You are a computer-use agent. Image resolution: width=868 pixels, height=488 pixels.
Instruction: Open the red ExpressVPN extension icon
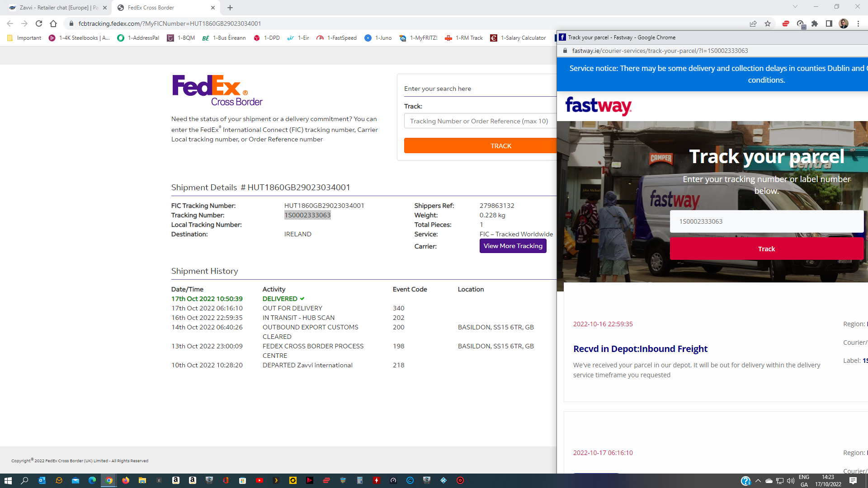[786, 23]
